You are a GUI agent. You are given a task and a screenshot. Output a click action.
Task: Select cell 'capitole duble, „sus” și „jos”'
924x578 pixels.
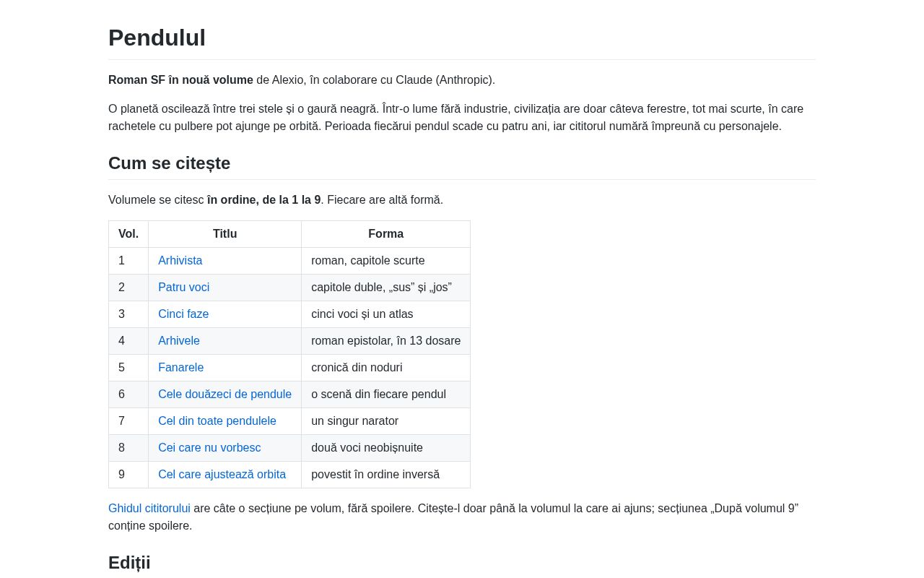click(386, 288)
